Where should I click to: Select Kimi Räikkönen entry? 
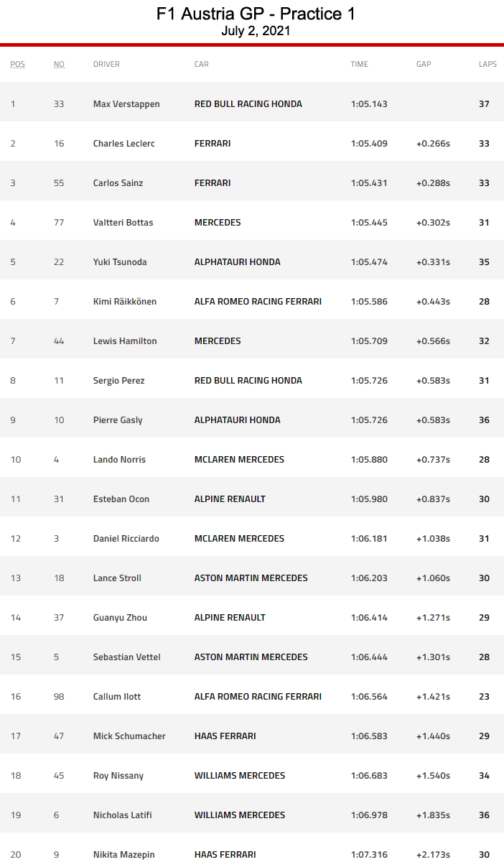[x=124, y=302]
